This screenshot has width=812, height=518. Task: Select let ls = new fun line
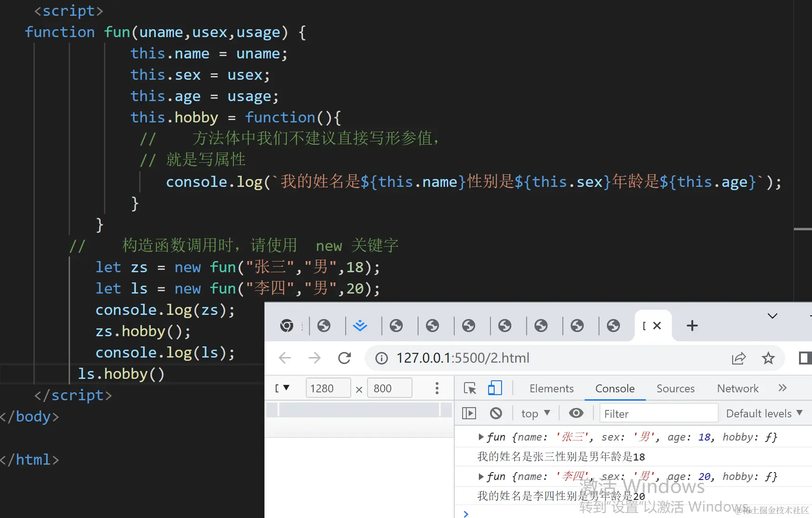[x=238, y=289]
